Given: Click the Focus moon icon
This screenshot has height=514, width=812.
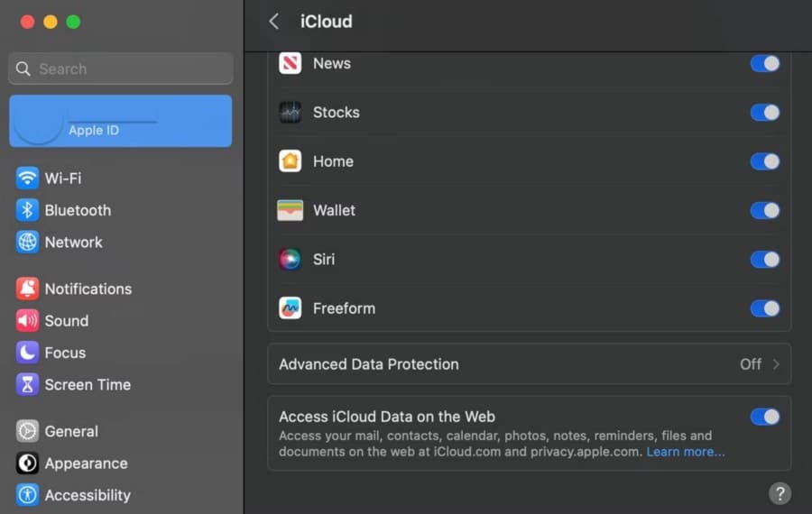Looking at the screenshot, I should click(27, 353).
